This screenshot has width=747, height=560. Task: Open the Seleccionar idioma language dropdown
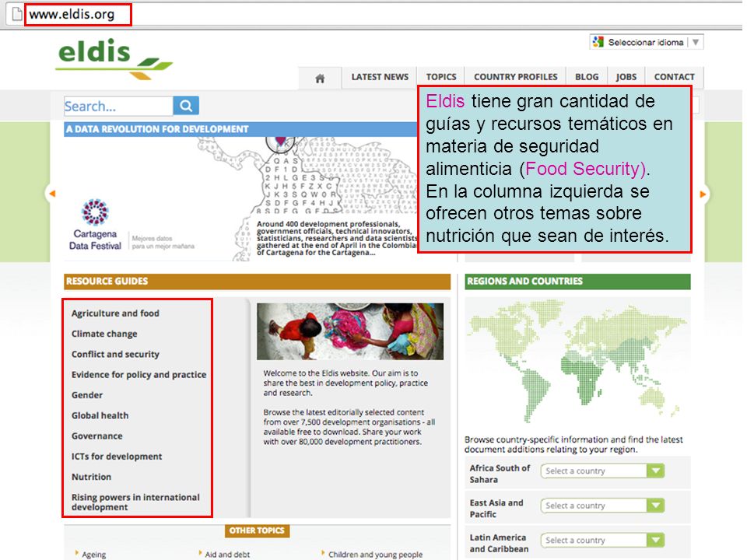coord(647,42)
